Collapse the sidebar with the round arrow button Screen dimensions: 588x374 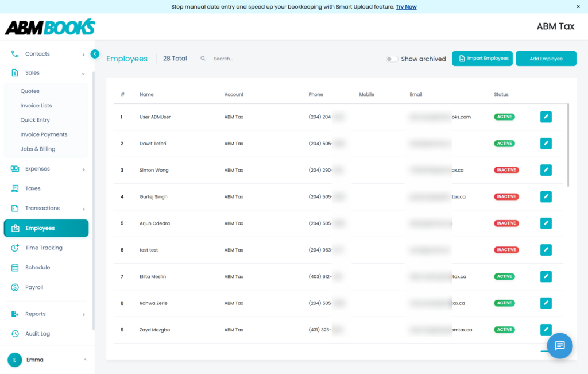[x=95, y=54]
